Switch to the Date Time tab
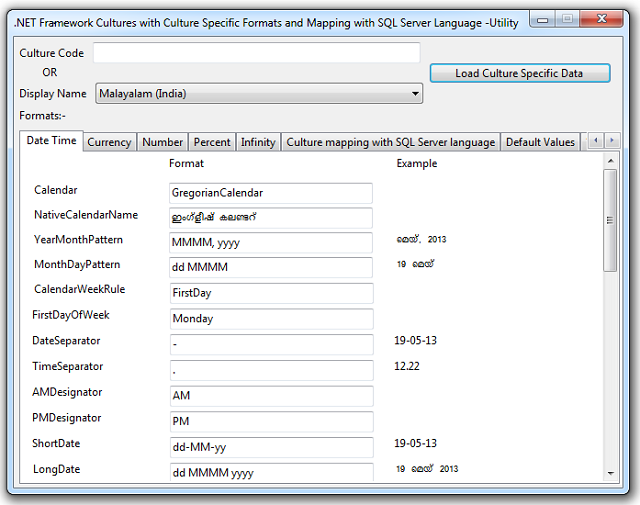640x505 pixels. [x=51, y=141]
